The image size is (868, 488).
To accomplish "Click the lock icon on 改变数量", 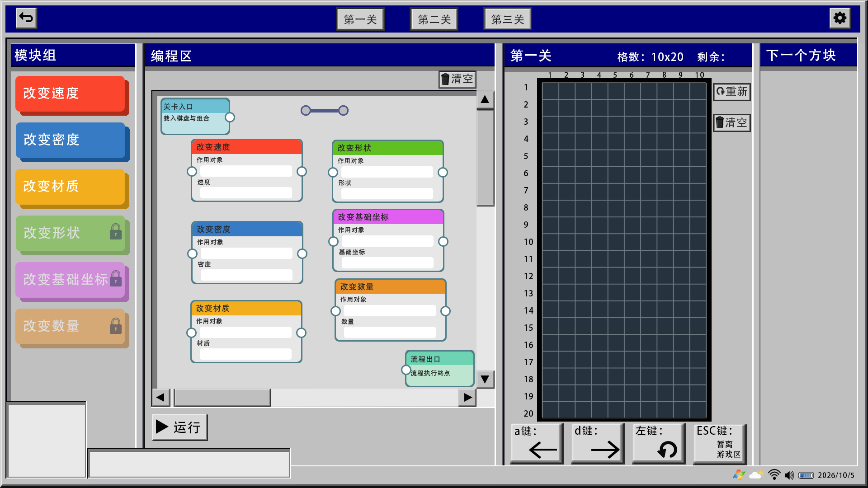I will pos(116,325).
